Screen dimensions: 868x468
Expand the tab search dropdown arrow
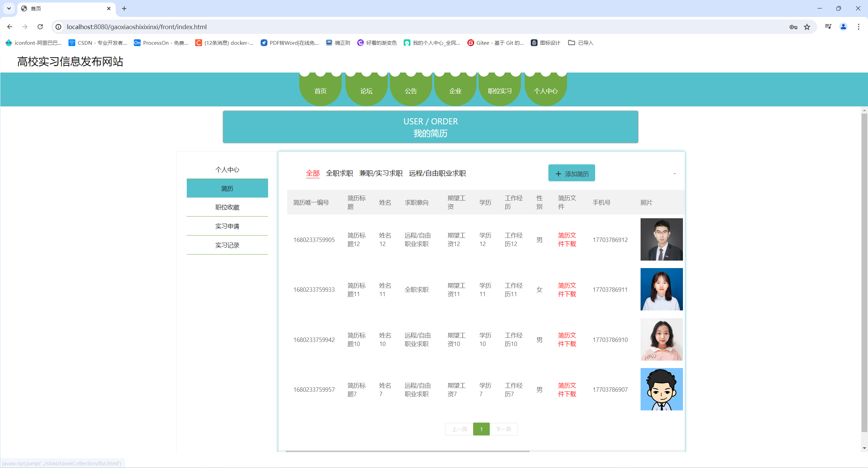tap(9, 8)
